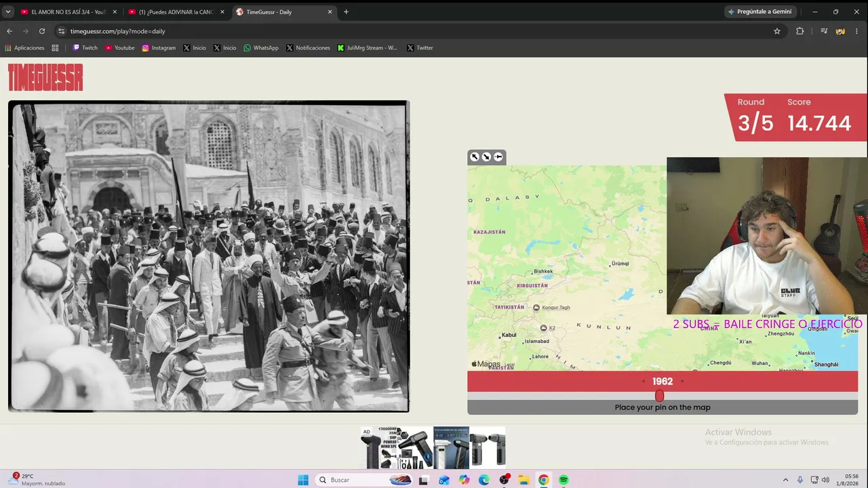
Task: Open Microsoft Edge from the taskbar
Action: click(484, 480)
